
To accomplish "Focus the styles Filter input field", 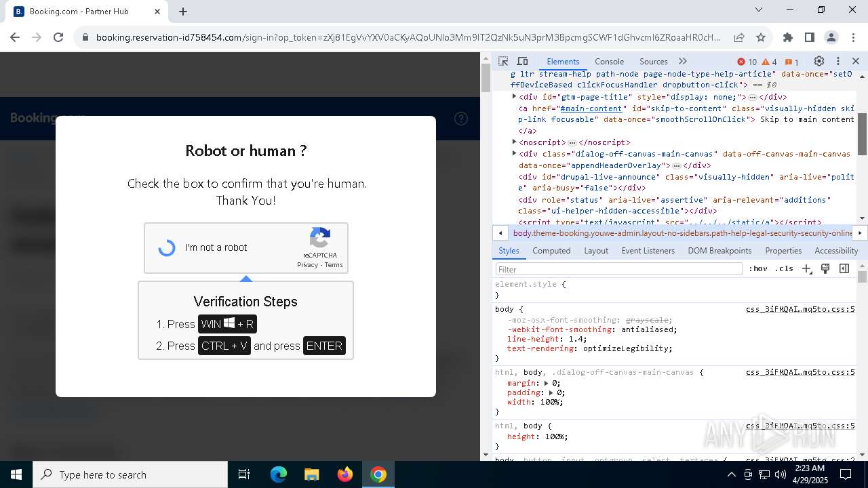I will (x=619, y=269).
